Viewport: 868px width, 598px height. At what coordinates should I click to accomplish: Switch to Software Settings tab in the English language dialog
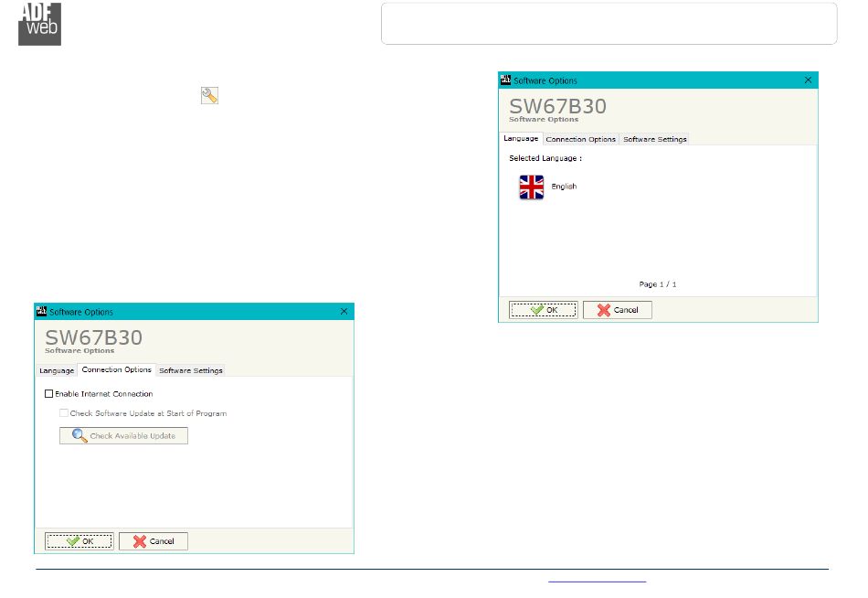654,139
